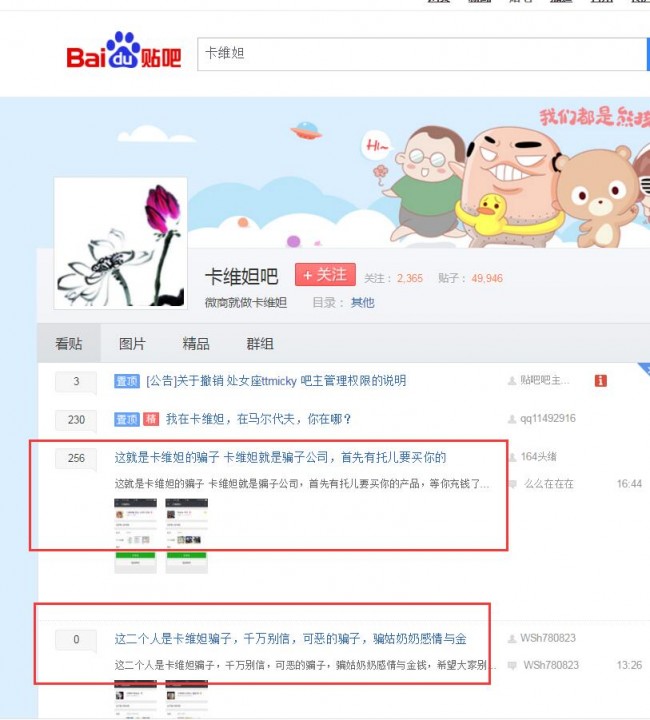Open the 精品 tab
This screenshot has height=720, width=650.
pyautogui.click(x=196, y=343)
